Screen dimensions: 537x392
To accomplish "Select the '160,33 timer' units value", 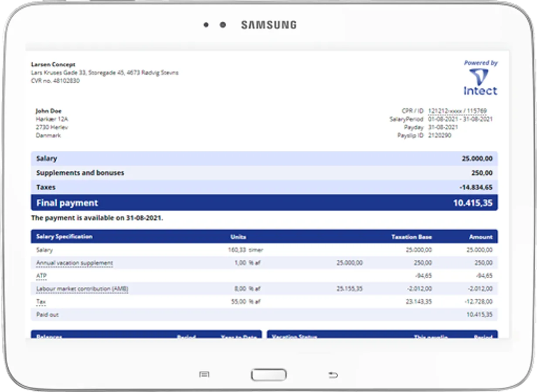I will pos(245,250).
